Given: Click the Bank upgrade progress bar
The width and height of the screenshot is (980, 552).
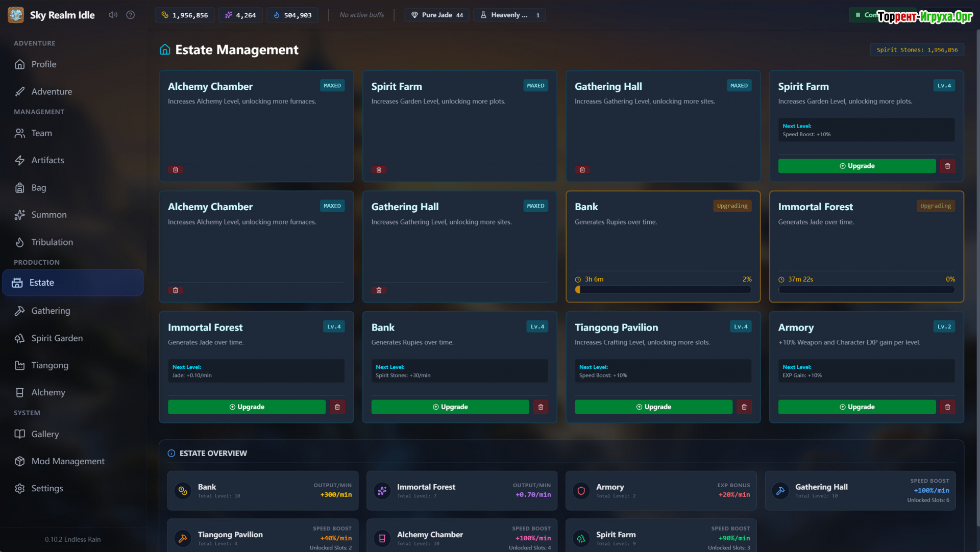Looking at the screenshot, I should [663, 289].
